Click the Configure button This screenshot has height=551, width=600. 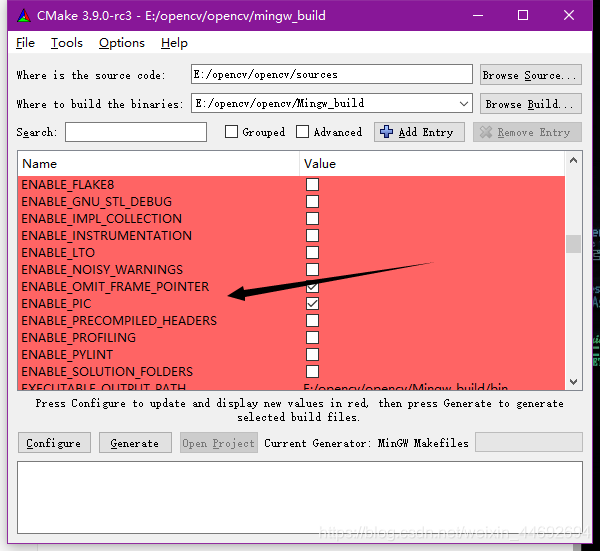click(x=54, y=443)
